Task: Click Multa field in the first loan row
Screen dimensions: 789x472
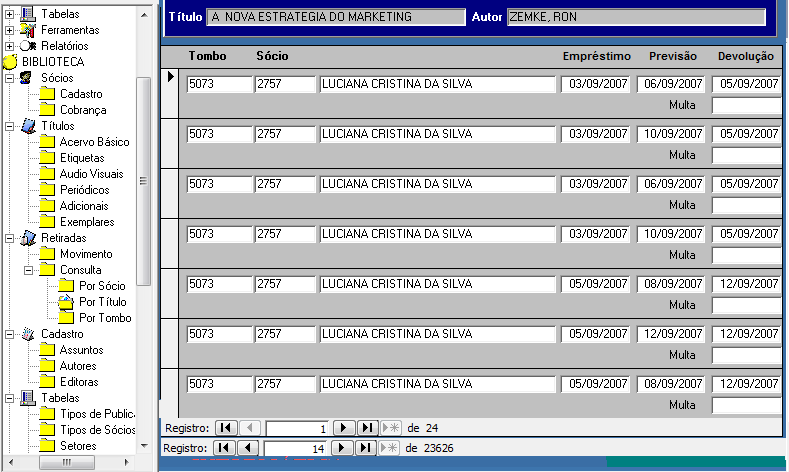Action: (x=747, y=105)
